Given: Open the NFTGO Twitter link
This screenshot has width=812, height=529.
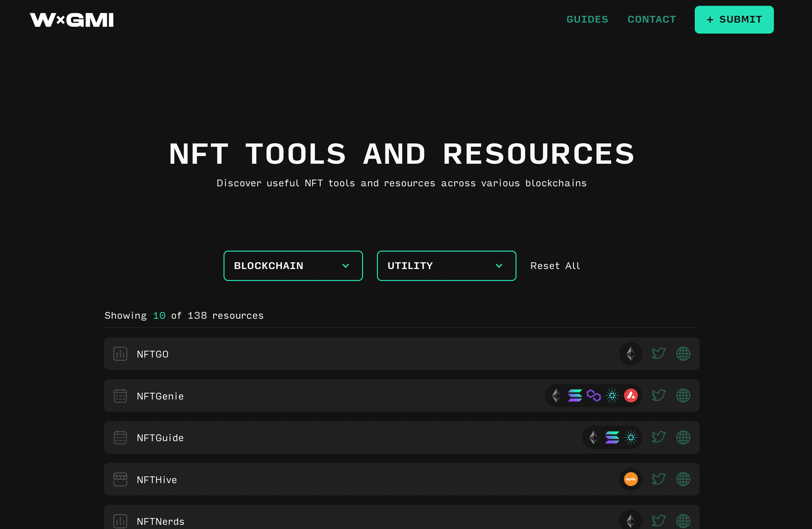Looking at the screenshot, I should pyautogui.click(x=659, y=354).
